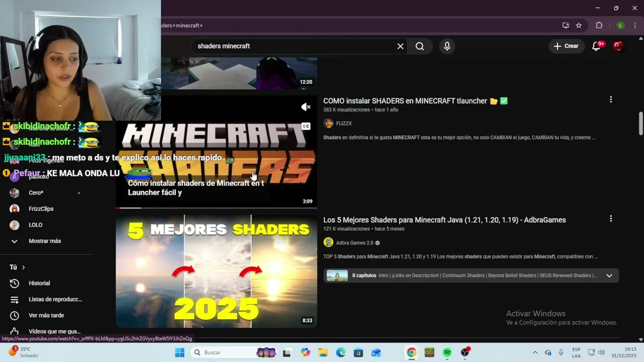Click the Crear button
Viewport: 644px width, 362px height.
pyautogui.click(x=566, y=46)
